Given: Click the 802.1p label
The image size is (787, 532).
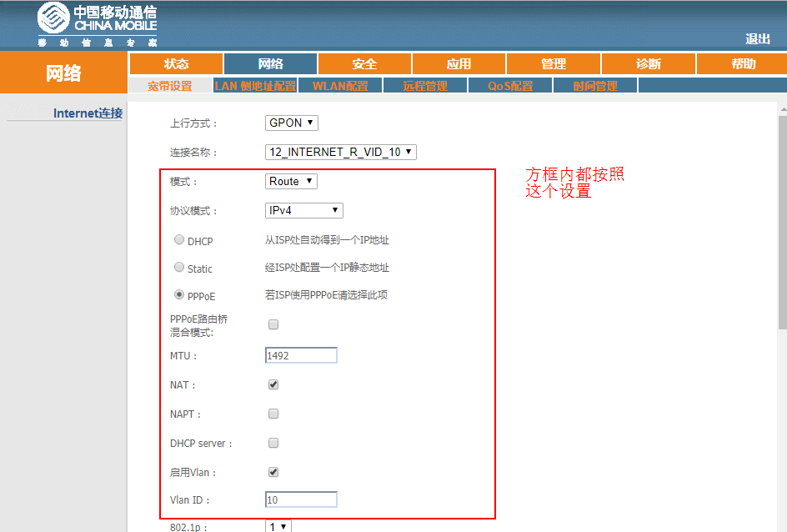Looking at the screenshot, I should [x=188, y=527].
